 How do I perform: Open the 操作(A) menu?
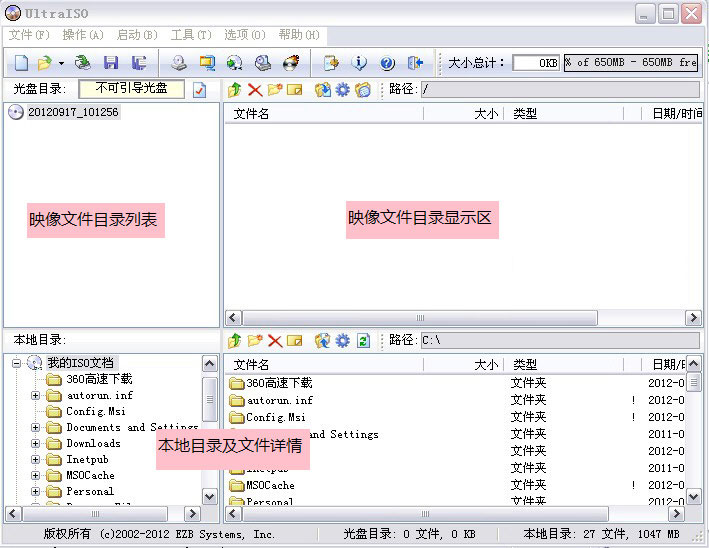click(83, 35)
